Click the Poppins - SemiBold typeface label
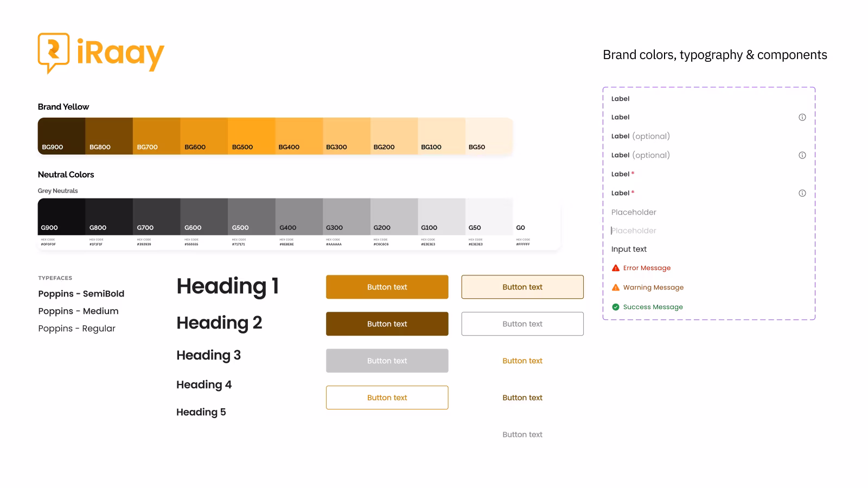The height and width of the screenshot is (488, 868). click(81, 294)
